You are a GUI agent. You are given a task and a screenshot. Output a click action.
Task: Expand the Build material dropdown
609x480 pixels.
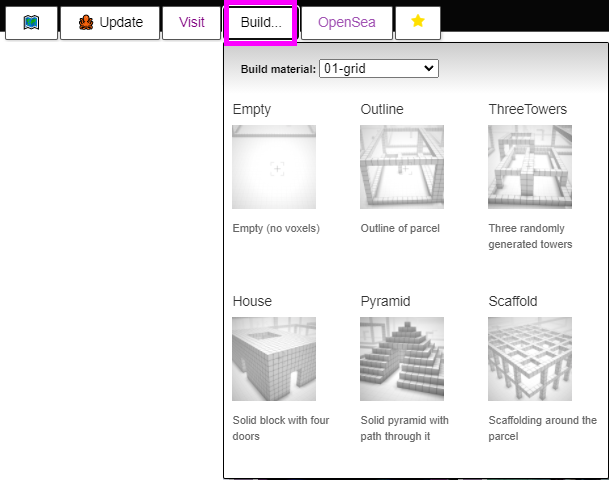pos(378,69)
